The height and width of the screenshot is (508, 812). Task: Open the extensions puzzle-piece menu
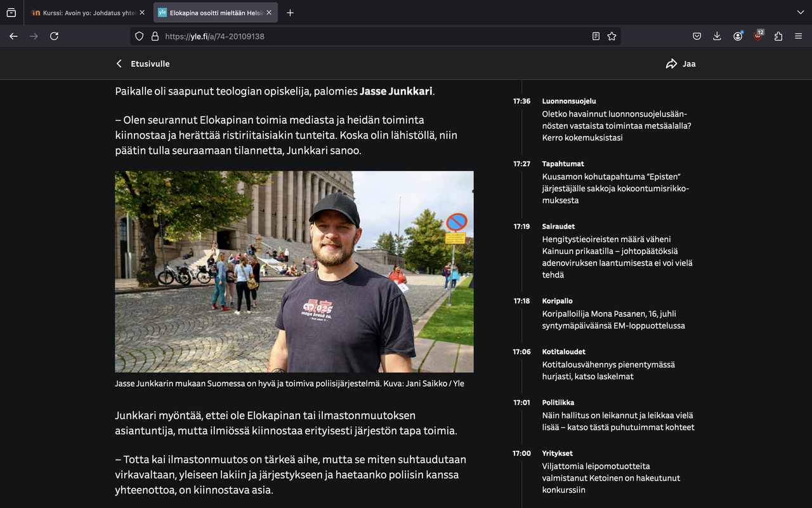[778, 36]
